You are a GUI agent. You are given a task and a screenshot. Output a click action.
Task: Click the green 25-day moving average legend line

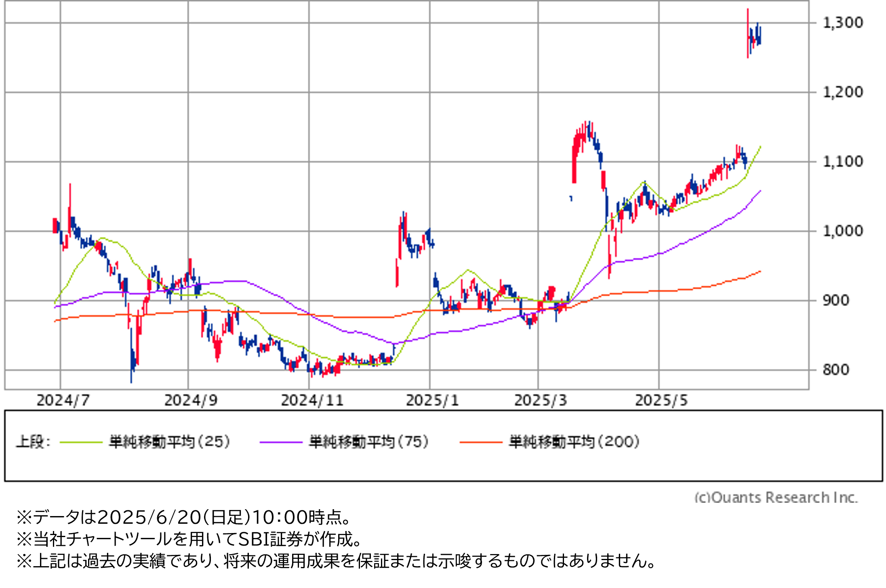pyautogui.click(x=81, y=443)
